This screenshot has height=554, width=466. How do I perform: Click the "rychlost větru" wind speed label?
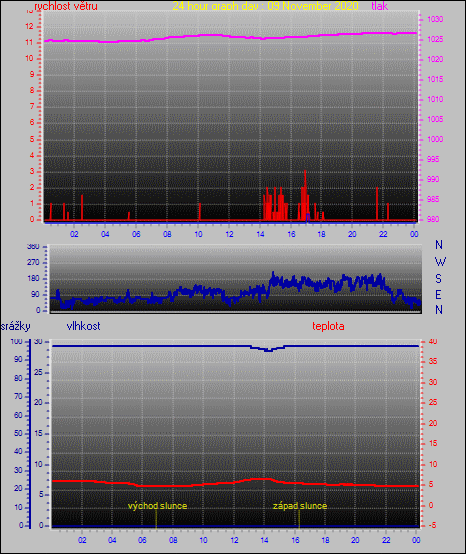(x=66, y=6)
